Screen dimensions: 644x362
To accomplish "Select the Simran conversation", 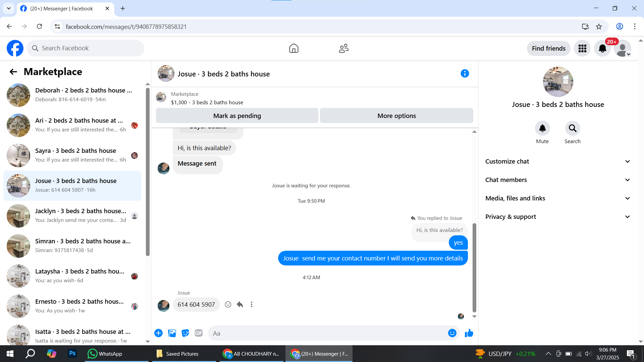I will 72,246.
